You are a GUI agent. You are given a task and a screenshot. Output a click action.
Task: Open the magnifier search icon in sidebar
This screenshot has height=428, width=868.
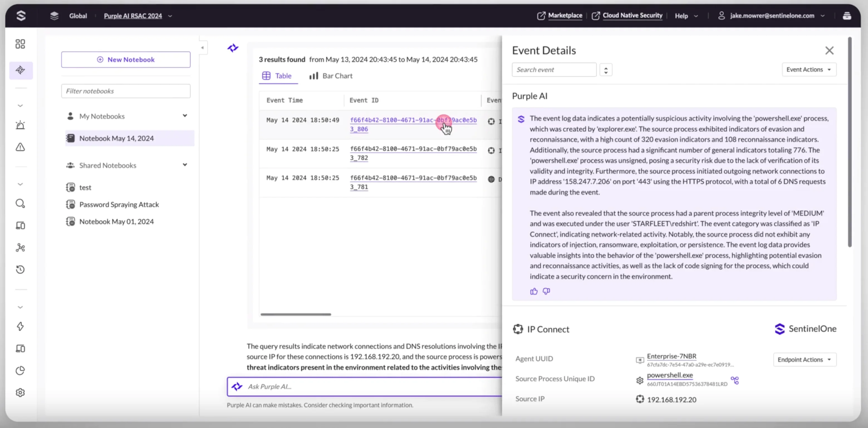pos(20,203)
